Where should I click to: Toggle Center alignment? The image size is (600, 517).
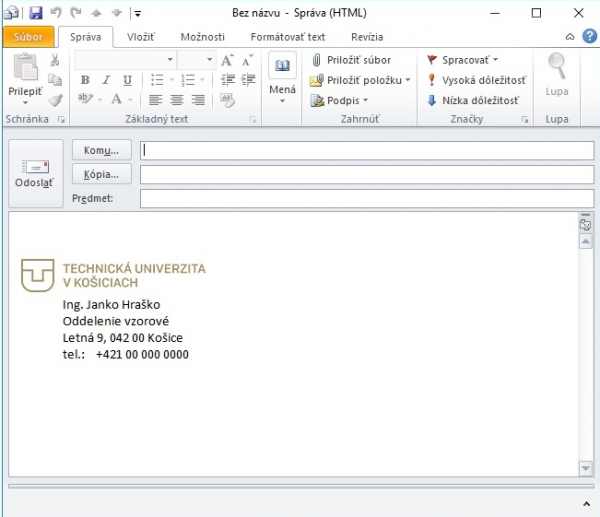177,100
